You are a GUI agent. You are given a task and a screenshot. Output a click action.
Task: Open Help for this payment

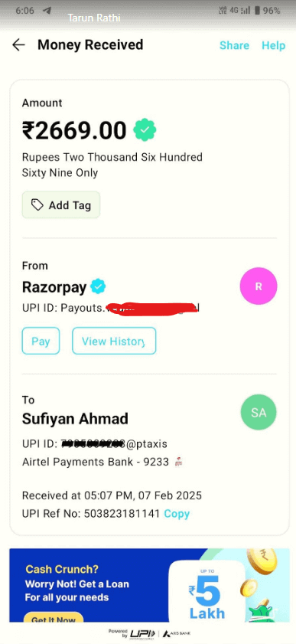click(274, 45)
